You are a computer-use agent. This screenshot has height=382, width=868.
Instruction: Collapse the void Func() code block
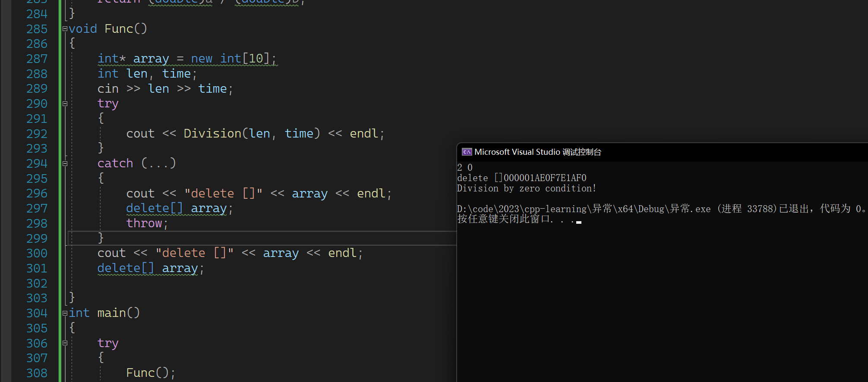point(65,29)
